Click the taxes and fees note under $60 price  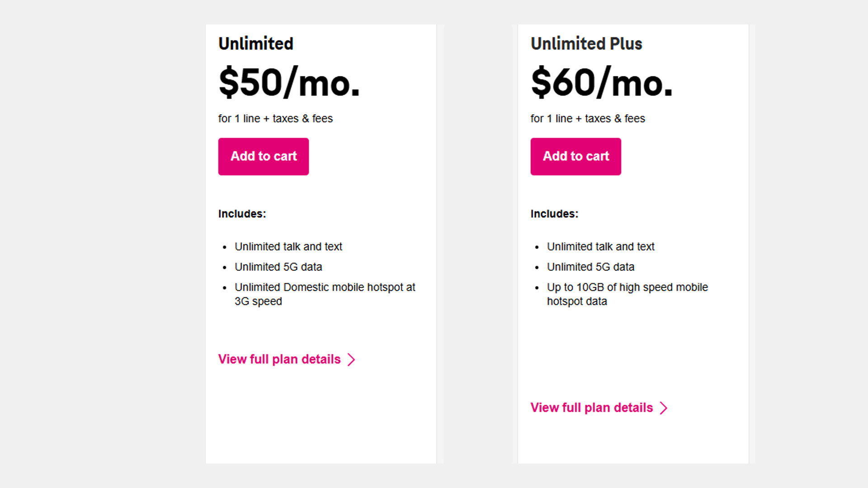[x=588, y=118]
